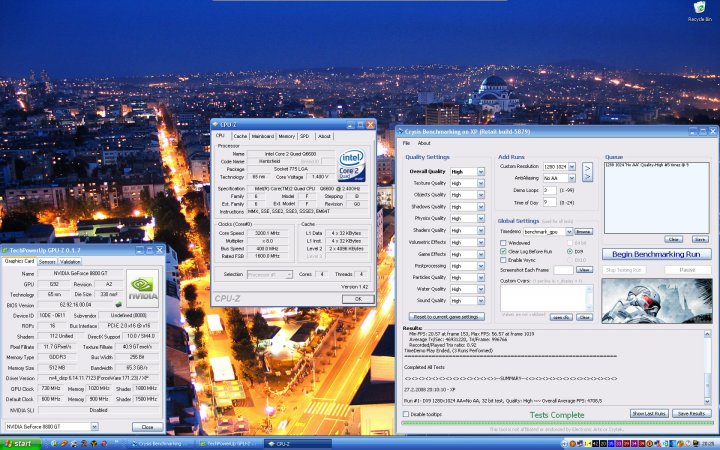Switch to the Cache tab in CPU-Z

point(240,136)
